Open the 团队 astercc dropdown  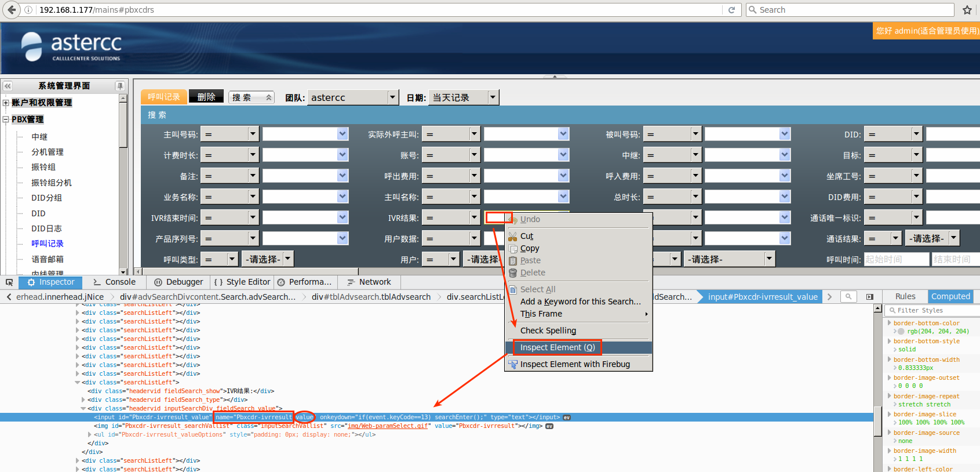(x=392, y=97)
